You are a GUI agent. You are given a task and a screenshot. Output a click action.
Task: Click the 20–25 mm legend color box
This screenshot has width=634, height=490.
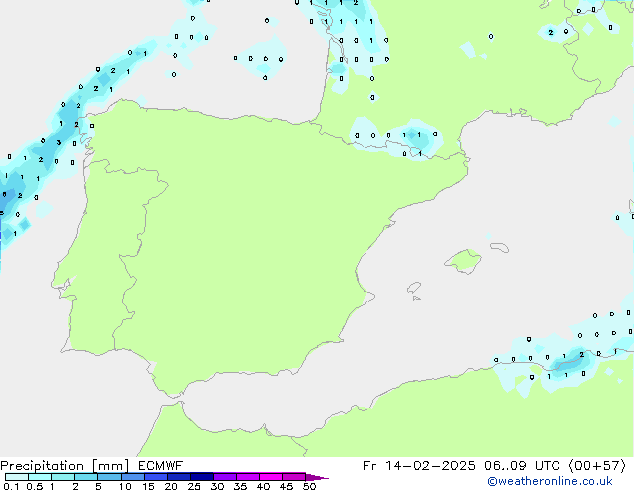[x=178, y=477]
